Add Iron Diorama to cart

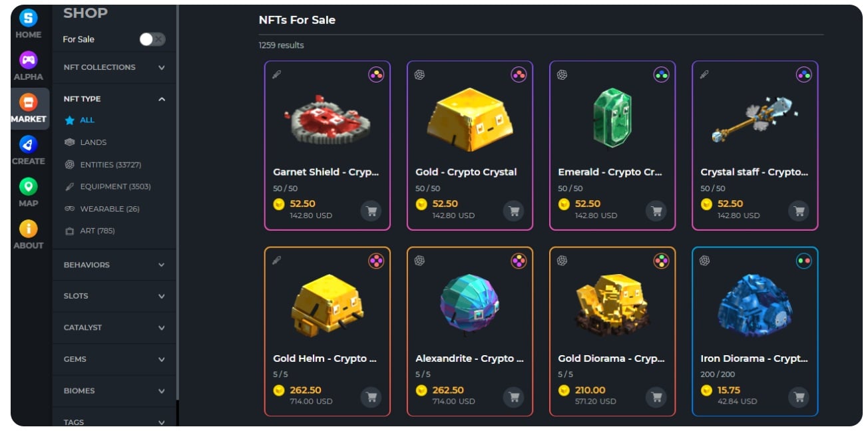coord(798,397)
